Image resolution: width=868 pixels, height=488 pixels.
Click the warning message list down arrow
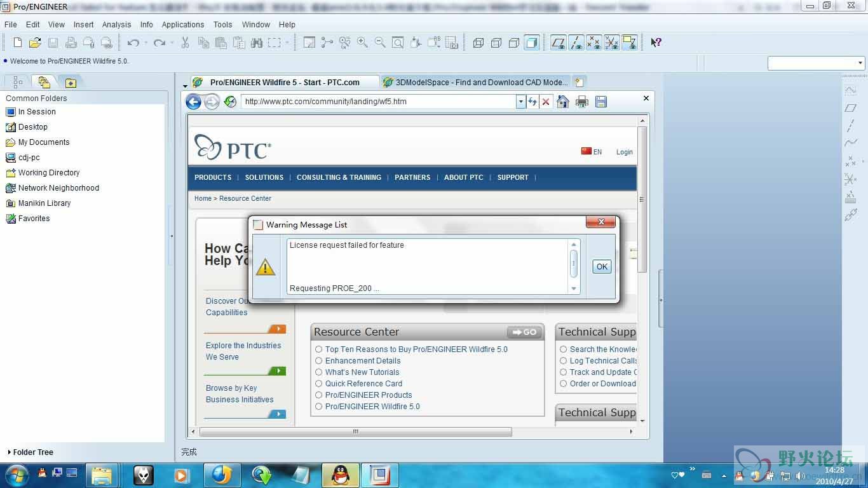(x=574, y=288)
